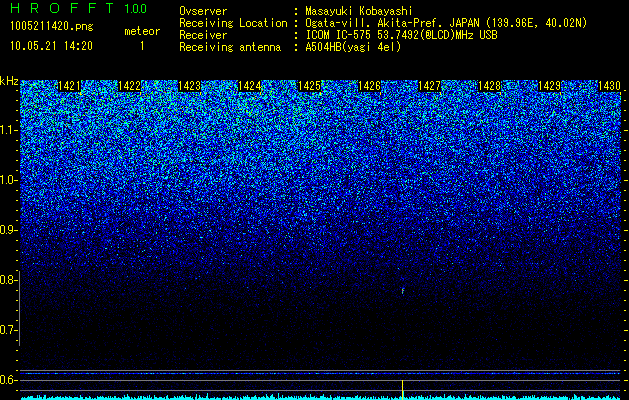
Task: Click the 1426 time marker
Action: coord(369,86)
